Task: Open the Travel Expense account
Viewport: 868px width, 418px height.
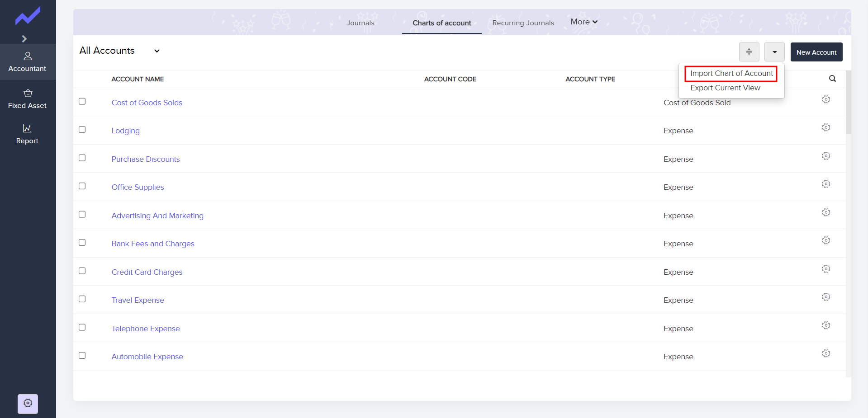Action: click(x=138, y=300)
